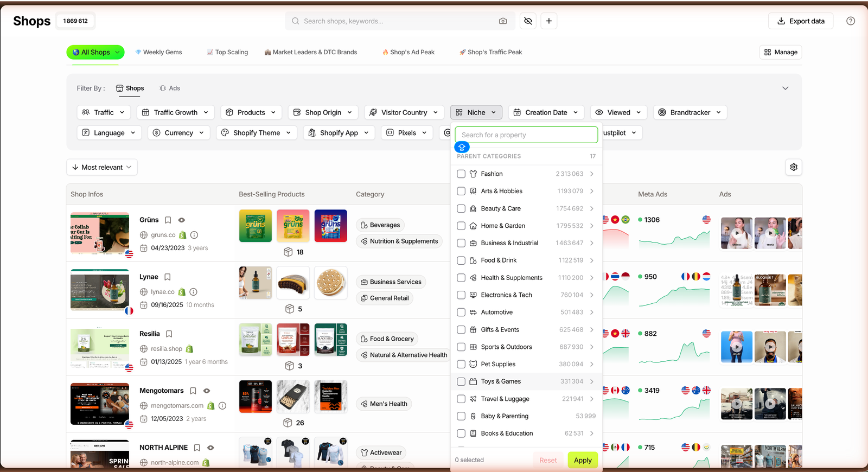Bookmark the Grüns shop
This screenshot has height=472, width=868.
coord(168,220)
